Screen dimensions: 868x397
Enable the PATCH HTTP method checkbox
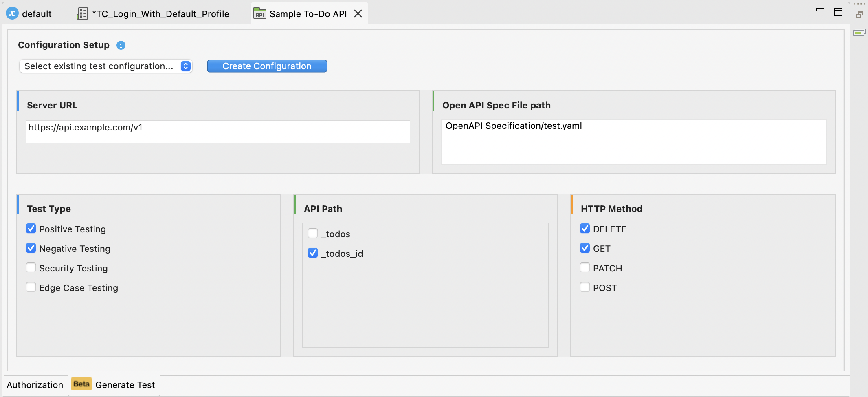point(585,268)
